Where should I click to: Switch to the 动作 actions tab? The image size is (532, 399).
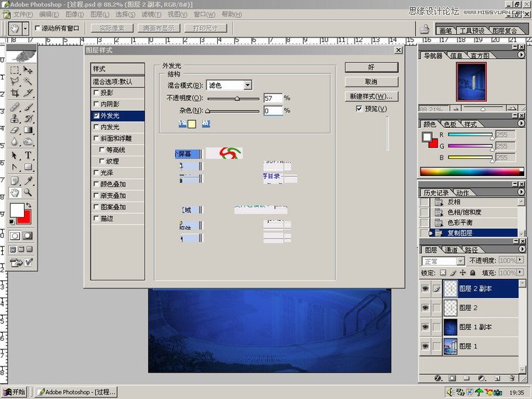[x=462, y=193]
